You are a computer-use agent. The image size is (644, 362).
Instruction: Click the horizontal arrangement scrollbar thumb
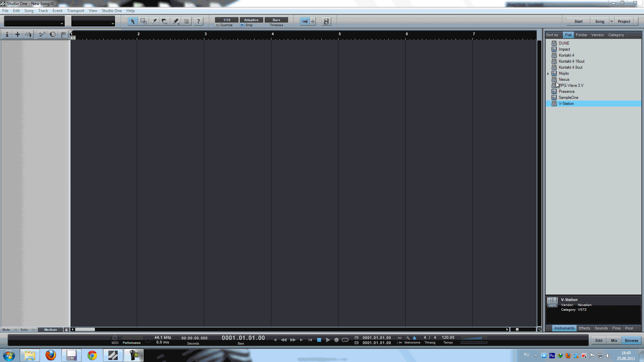coord(85,329)
